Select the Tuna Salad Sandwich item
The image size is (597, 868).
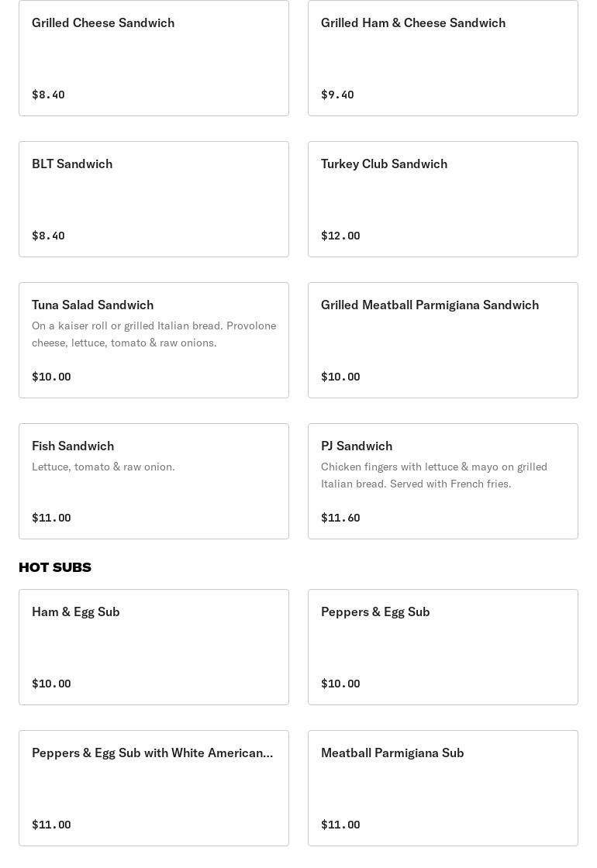point(154,340)
